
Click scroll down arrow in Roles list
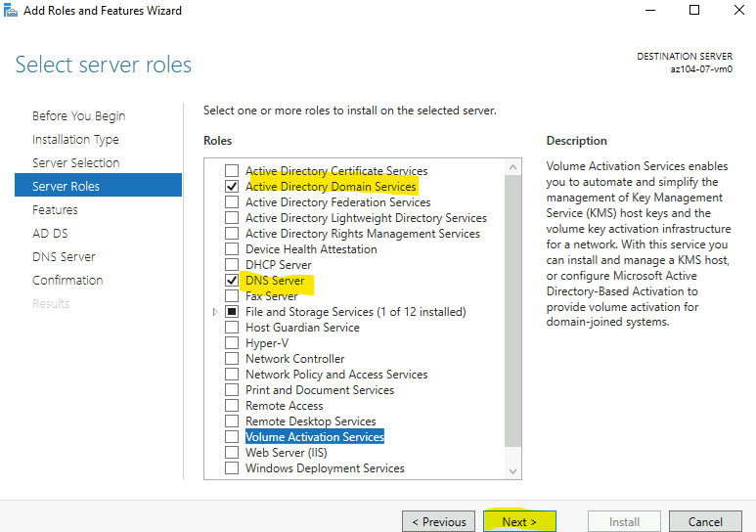point(513,471)
